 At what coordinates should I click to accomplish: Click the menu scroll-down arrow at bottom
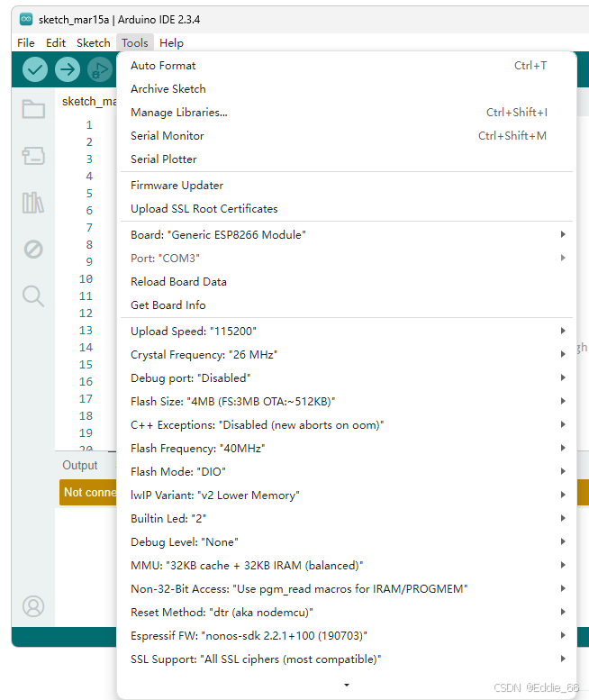point(347,685)
